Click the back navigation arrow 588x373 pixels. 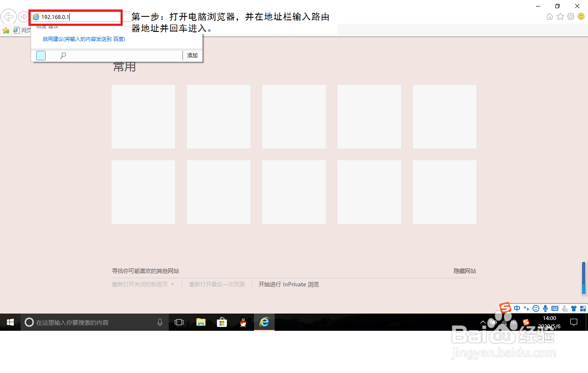pos(9,17)
